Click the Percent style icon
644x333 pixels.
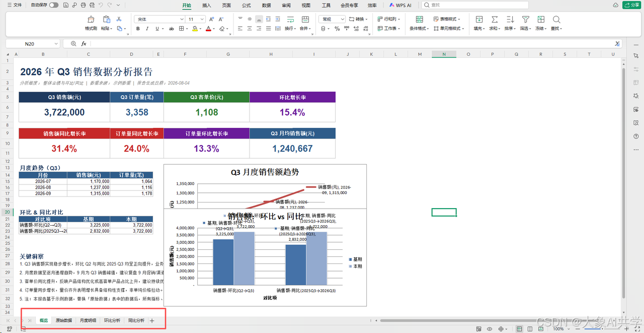337,29
